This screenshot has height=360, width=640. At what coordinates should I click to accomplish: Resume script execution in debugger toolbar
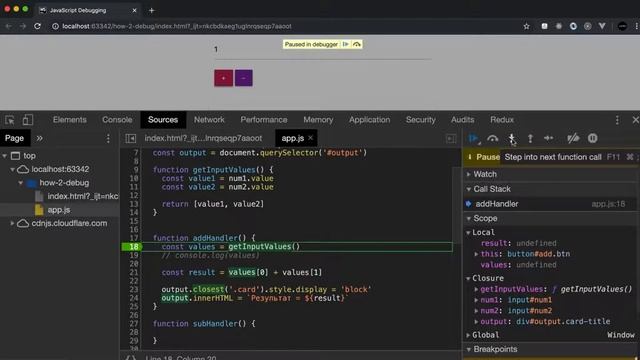tap(473, 138)
